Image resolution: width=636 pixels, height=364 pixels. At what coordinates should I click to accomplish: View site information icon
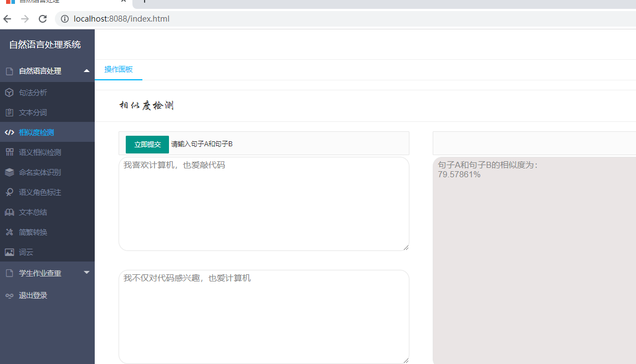click(65, 19)
